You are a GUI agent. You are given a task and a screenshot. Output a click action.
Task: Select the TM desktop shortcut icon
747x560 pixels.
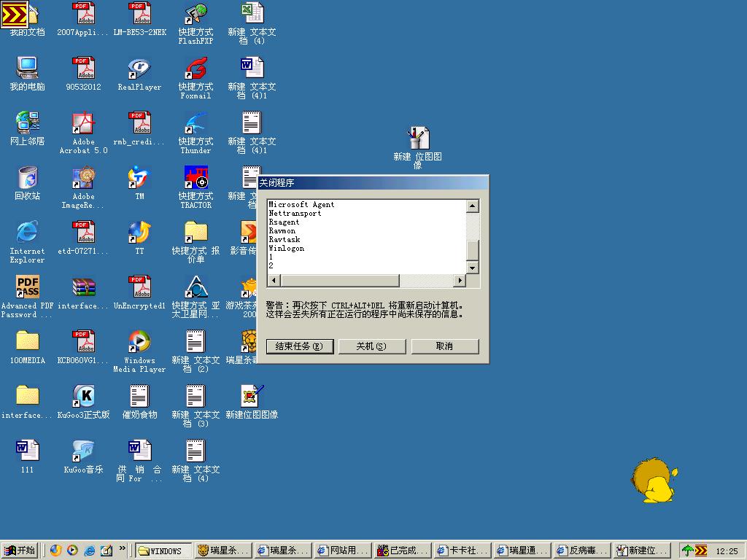pyautogui.click(x=139, y=182)
